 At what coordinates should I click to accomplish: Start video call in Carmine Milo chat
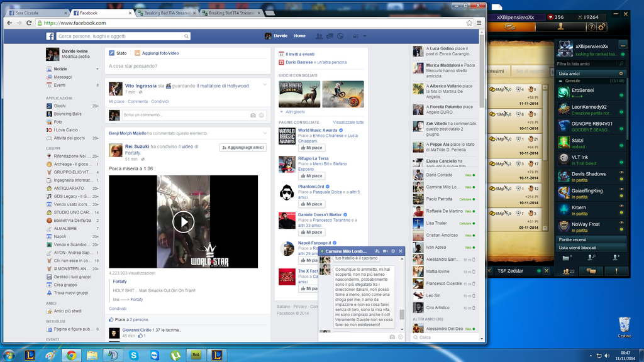click(x=386, y=251)
